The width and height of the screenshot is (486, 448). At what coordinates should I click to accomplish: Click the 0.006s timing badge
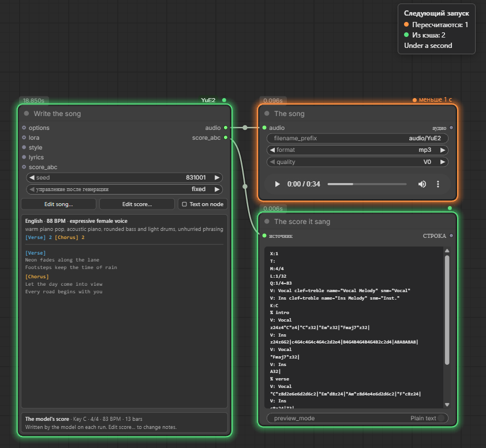(273, 208)
